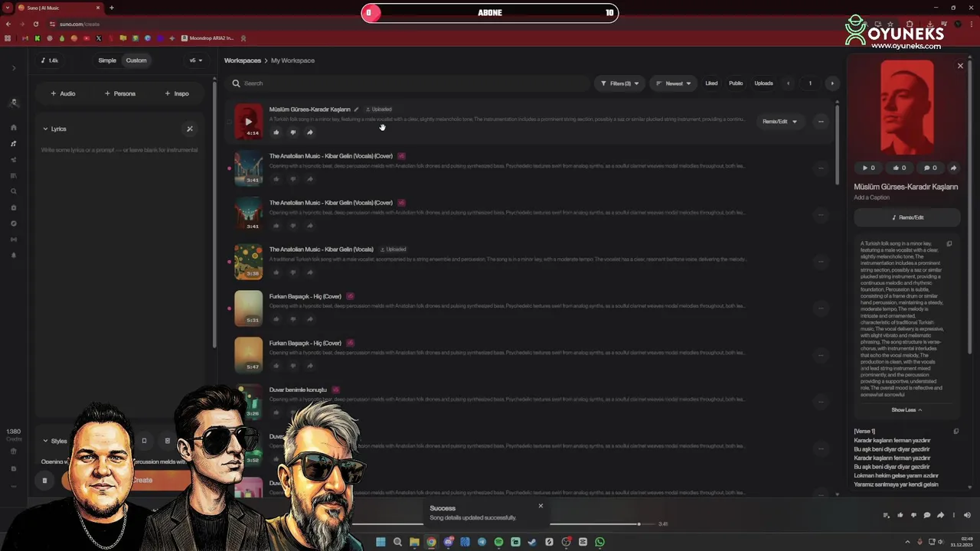
Task: Like the song in details panel
Action: pyautogui.click(x=900, y=168)
